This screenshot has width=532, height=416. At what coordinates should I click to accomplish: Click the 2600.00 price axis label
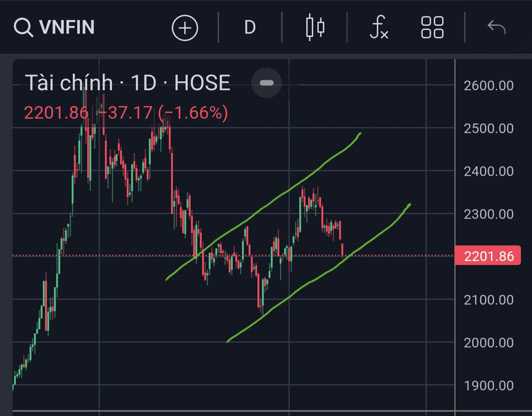(x=489, y=86)
